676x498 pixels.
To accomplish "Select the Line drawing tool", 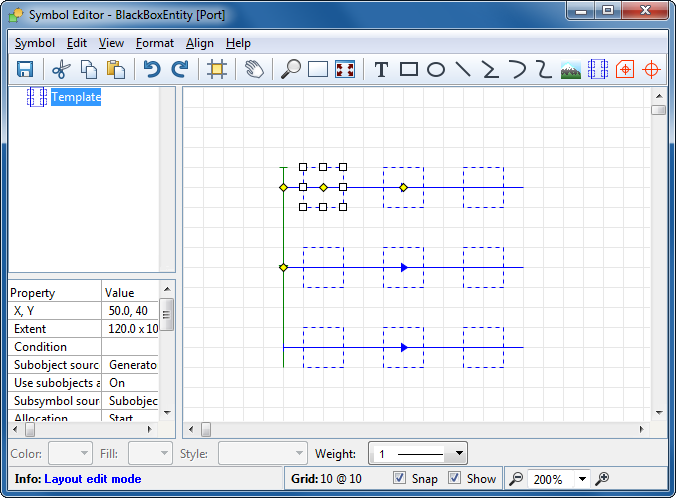I will (463, 69).
